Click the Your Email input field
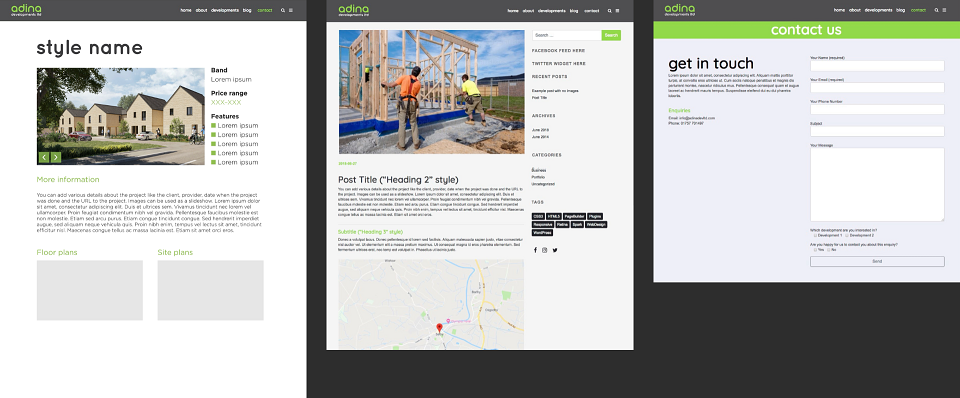 point(877,88)
